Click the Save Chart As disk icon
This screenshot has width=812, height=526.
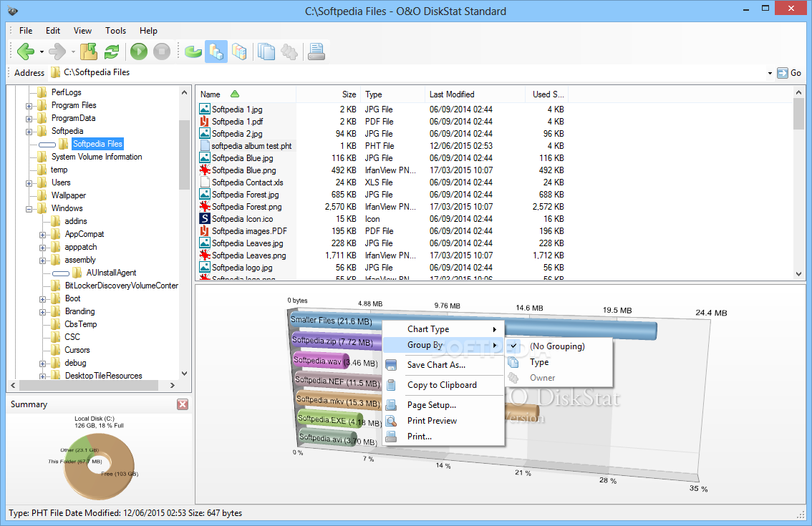[392, 365]
